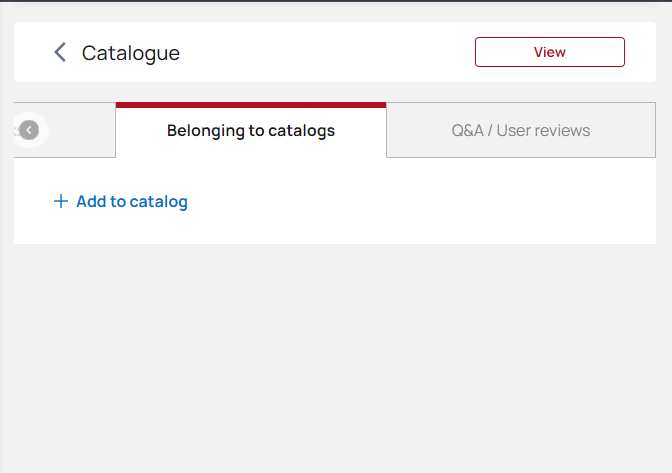Switch to the User reviews tab

coord(521,130)
